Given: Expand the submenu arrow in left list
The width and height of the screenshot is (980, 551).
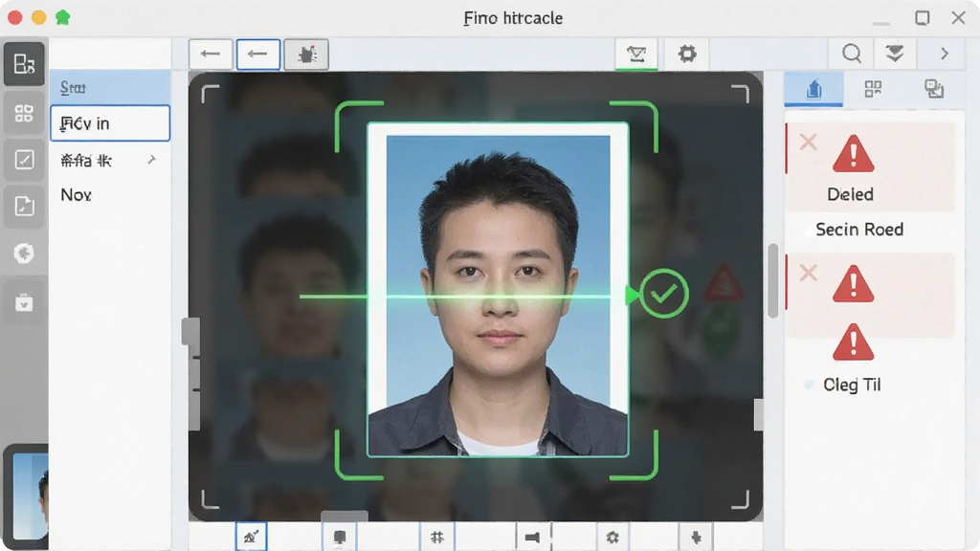Looking at the screenshot, I should tap(151, 160).
